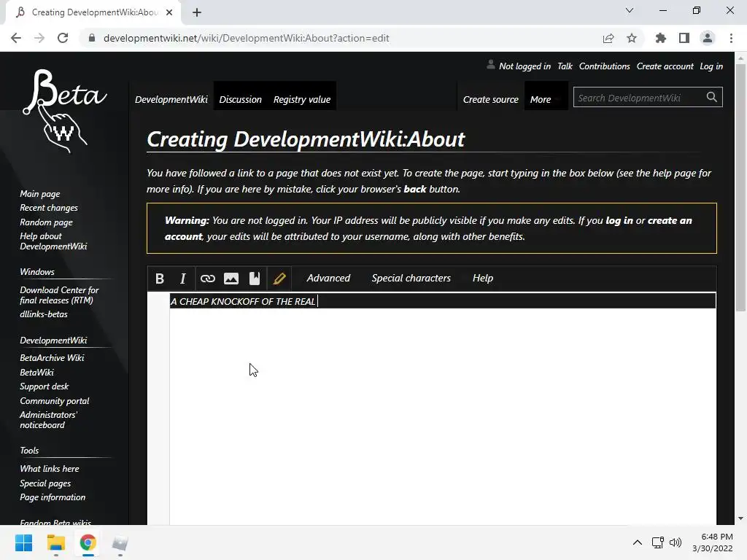Select the Create source tab
Screen dimensions: 747x560
tap(491, 99)
